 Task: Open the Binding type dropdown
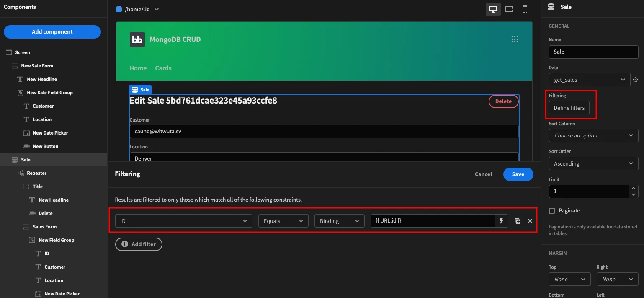point(340,221)
